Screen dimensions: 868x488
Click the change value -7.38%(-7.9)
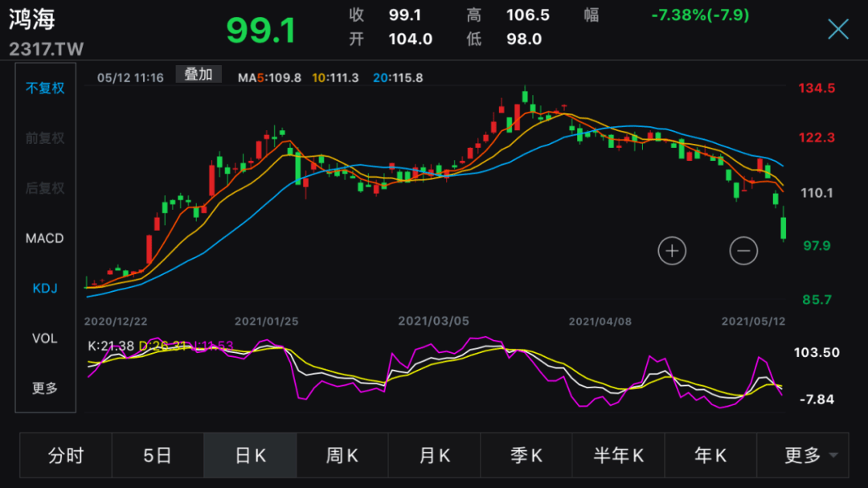click(700, 15)
